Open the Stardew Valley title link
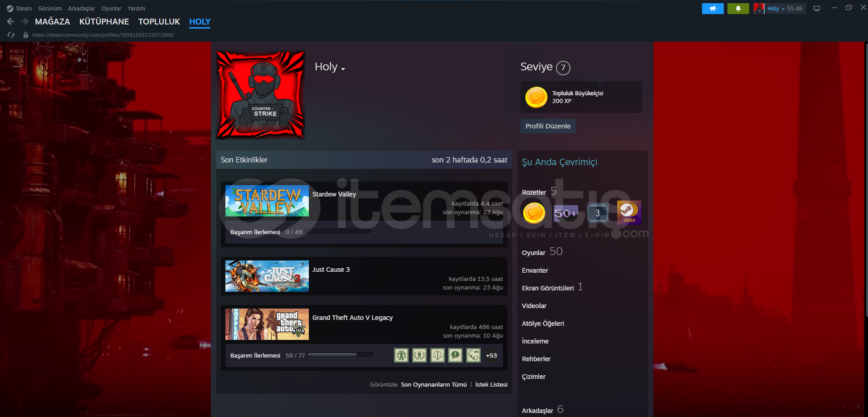The image size is (868, 417). [334, 194]
